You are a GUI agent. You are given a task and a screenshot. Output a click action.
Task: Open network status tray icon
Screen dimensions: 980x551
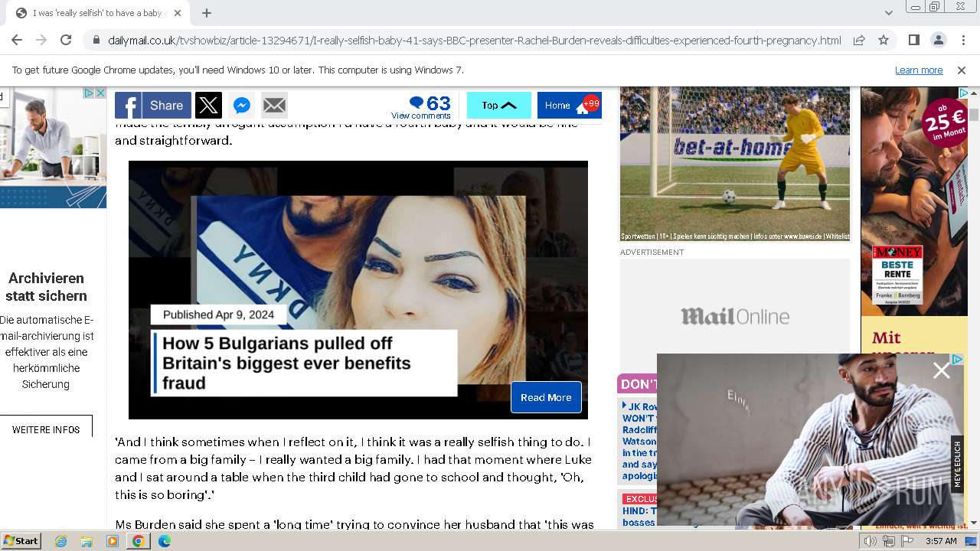(888, 541)
